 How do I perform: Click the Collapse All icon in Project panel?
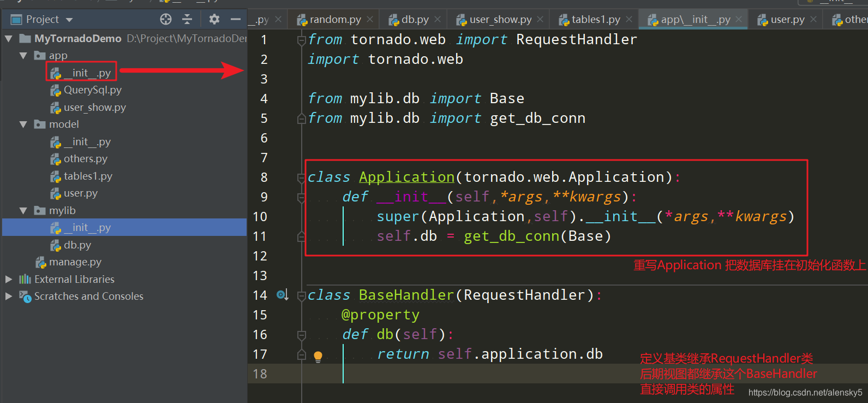click(x=187, y=20)
